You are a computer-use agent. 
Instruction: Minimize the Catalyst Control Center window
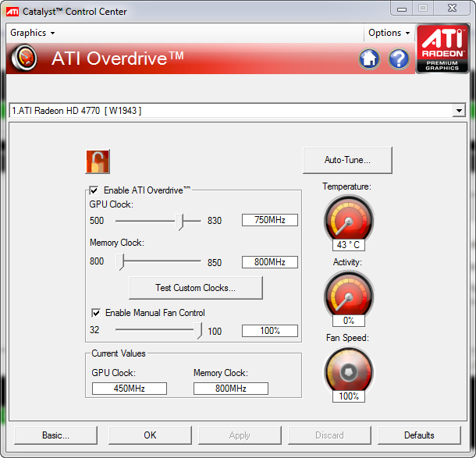(401, 9)
